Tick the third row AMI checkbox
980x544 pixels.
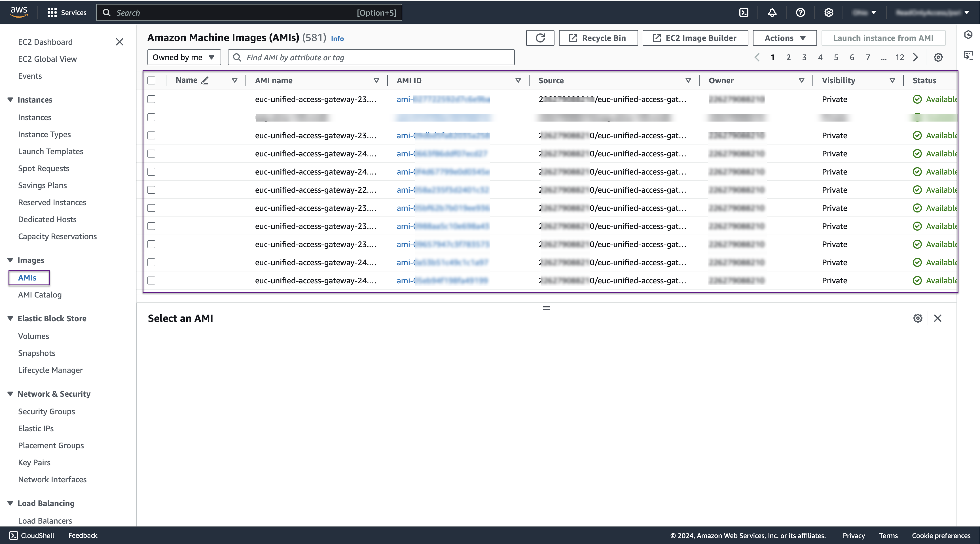[151, 135]
